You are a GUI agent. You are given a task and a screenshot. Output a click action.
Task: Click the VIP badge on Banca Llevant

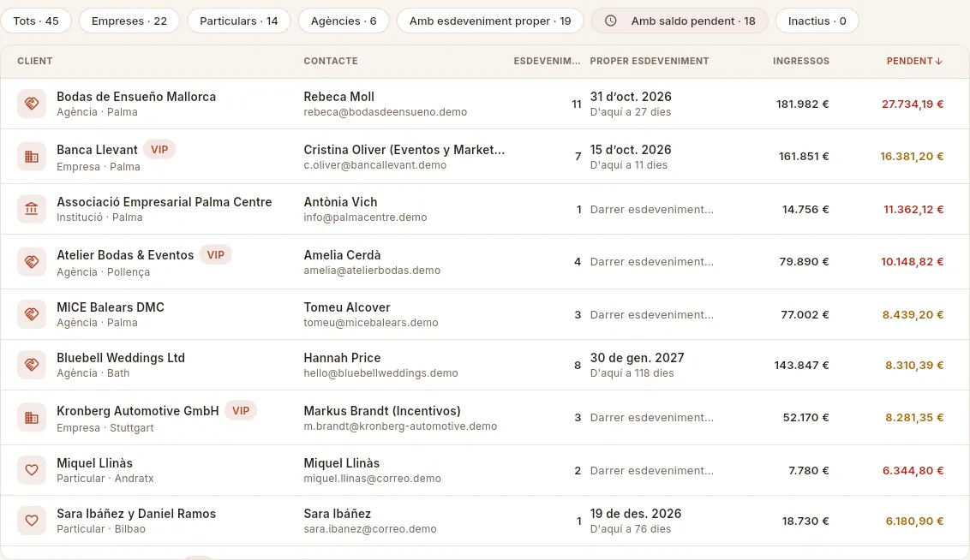pyautogui.click(x=159, y=150)
